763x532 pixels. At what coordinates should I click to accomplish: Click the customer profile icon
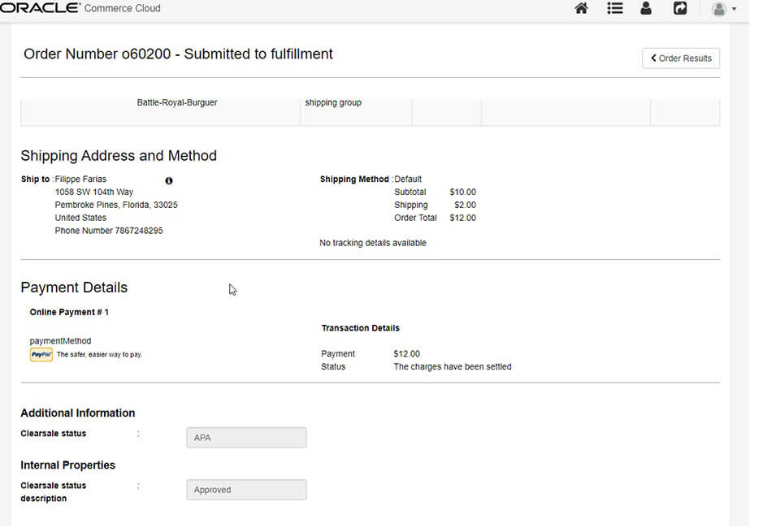646,9
